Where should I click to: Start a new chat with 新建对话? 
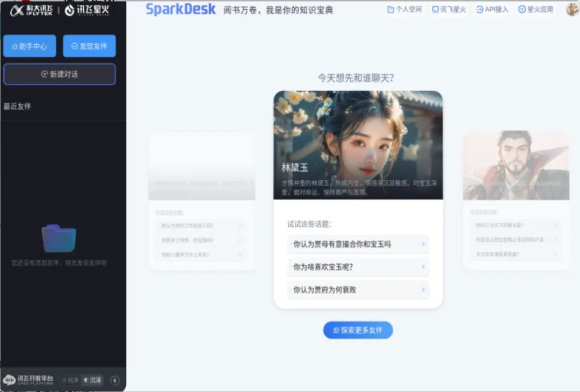click(60, 74)
